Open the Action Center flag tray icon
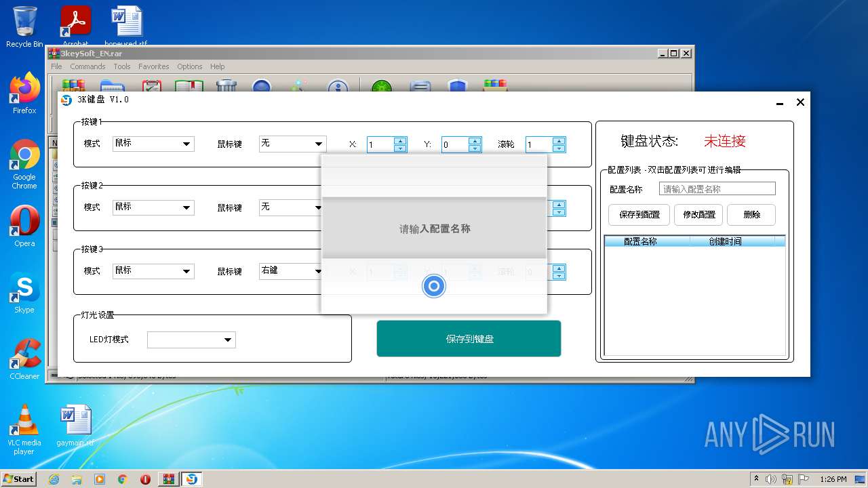The width and height of the screenshot is (868, 488). 803,479
